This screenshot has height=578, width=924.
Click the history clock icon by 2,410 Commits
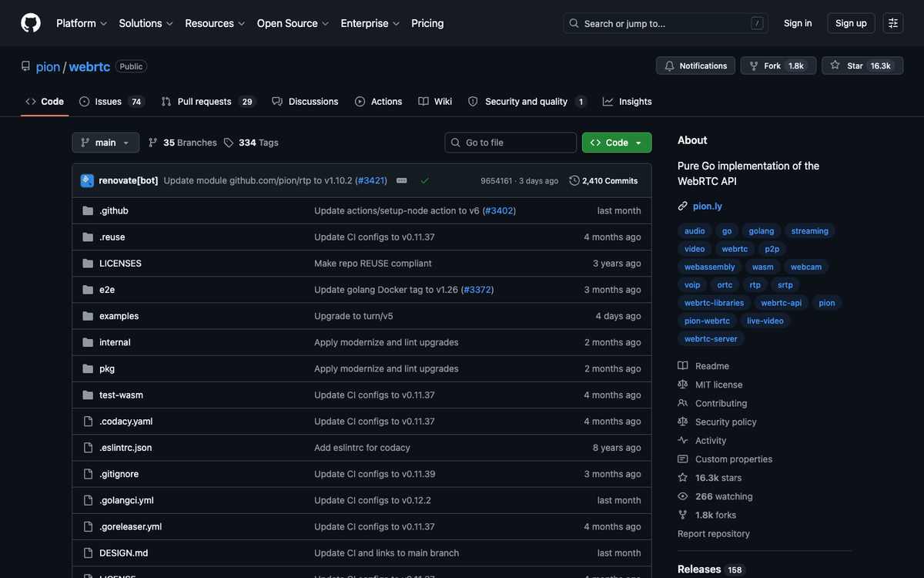click(574, 180)
